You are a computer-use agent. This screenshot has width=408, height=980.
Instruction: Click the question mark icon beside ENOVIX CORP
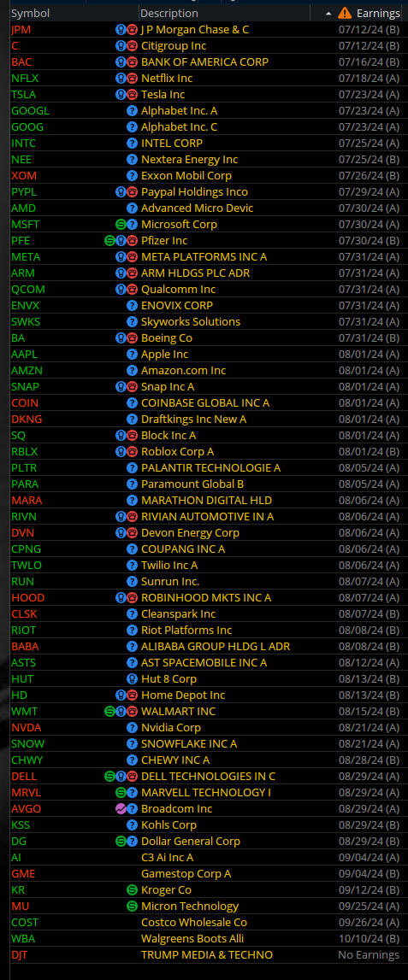[132, 306]
